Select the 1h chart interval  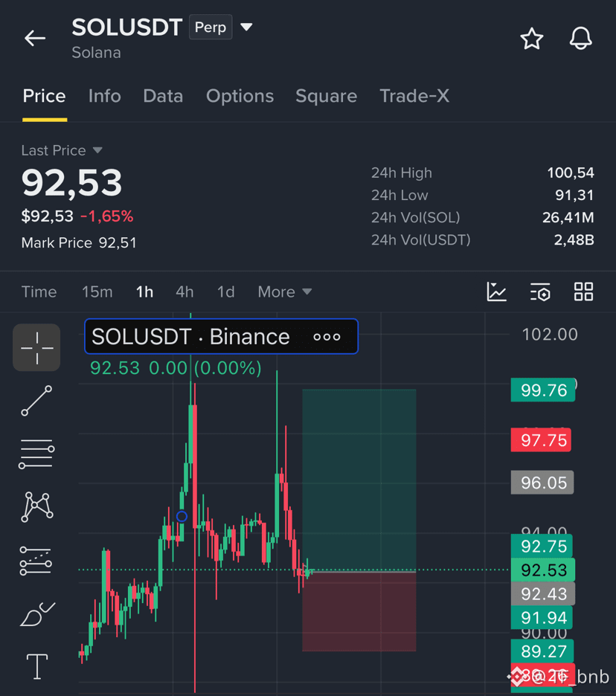(145, 291)
